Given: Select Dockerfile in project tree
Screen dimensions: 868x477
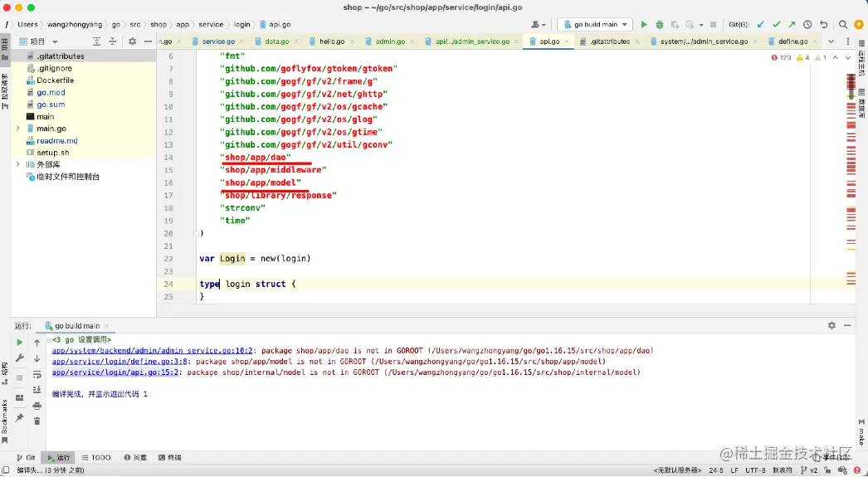Looking at the screenshot, I should tap(55, 80).
